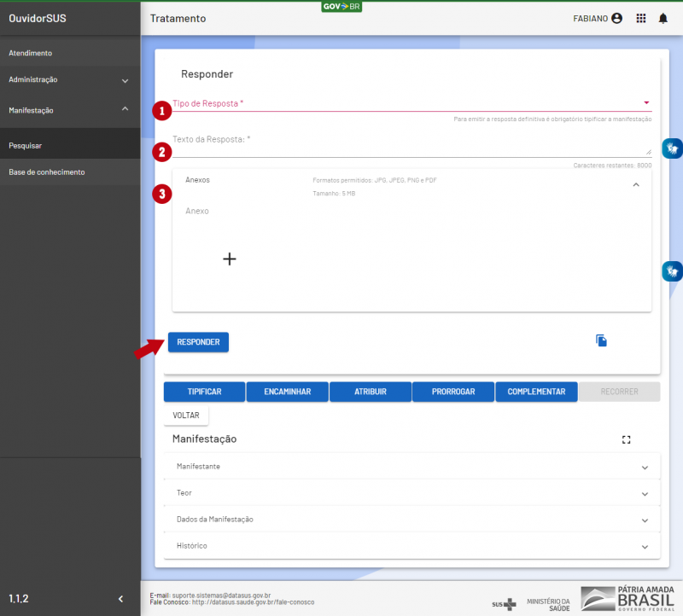Open Base de conhecimento in sidebar

click(47, 172)
